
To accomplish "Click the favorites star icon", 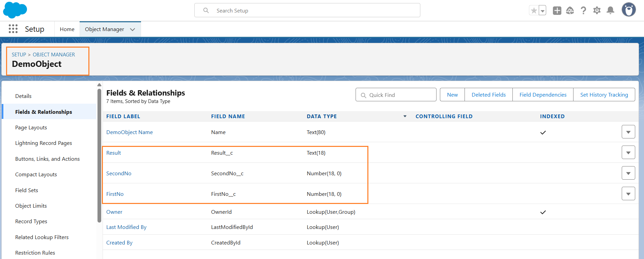I will pos(534,10).
